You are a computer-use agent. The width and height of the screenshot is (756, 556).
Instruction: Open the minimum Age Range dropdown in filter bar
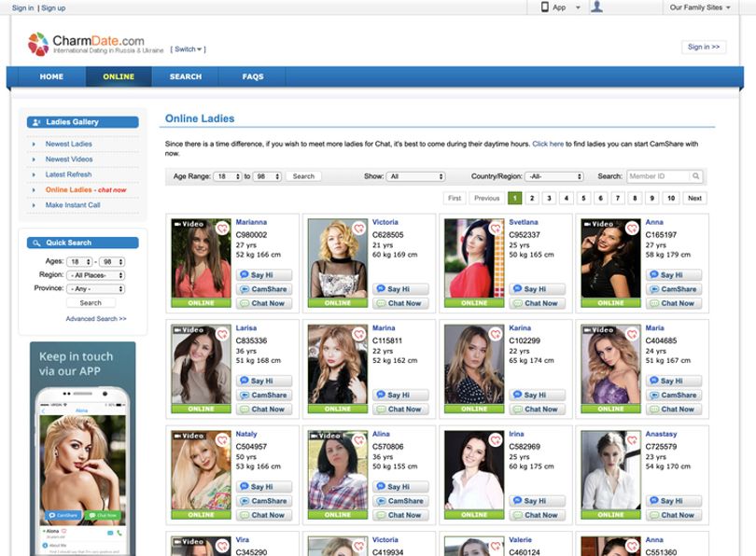click(x=228, y=176)
